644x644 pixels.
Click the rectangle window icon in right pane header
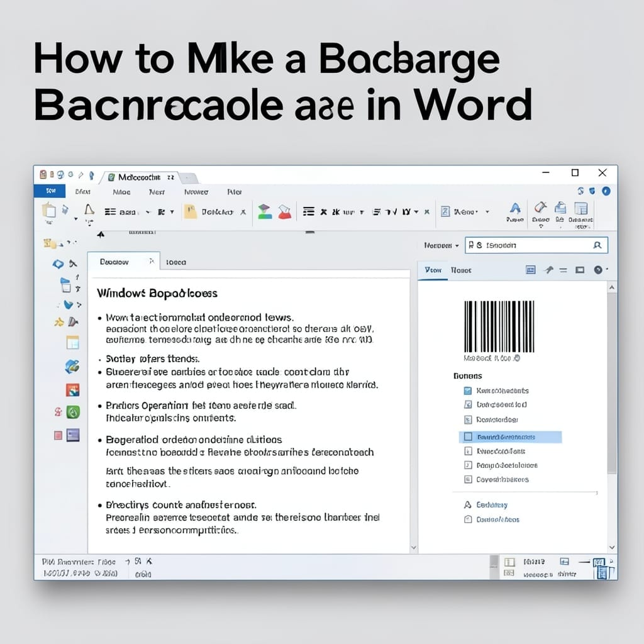pyautogui.click(x=580, y=270)
